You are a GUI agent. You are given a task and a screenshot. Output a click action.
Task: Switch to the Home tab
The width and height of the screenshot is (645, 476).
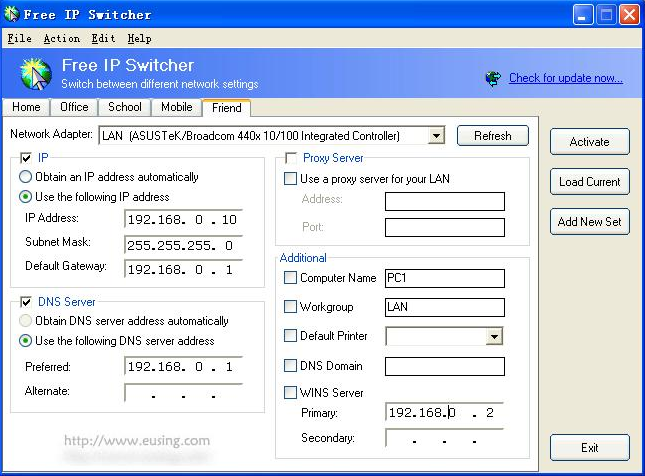click(26, 107)
